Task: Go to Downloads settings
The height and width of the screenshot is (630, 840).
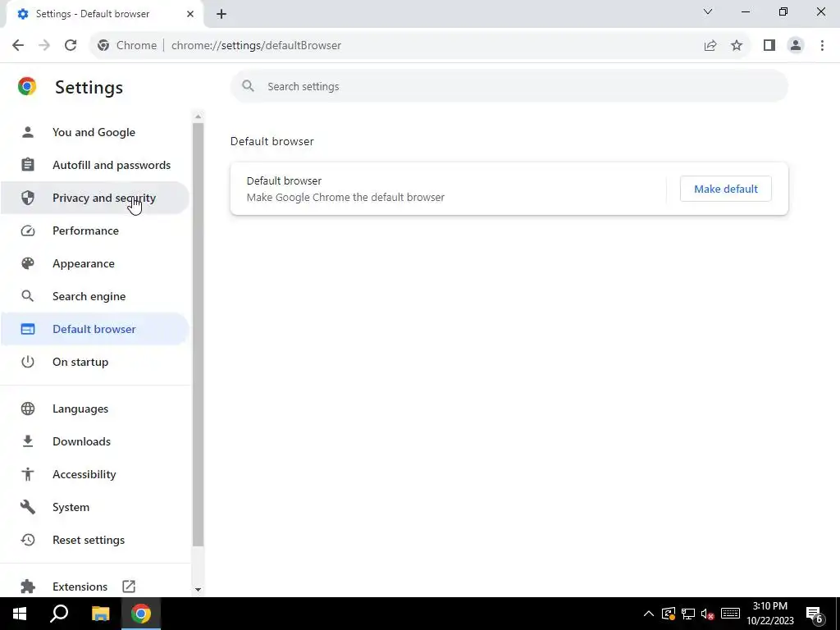Action: 95,441
